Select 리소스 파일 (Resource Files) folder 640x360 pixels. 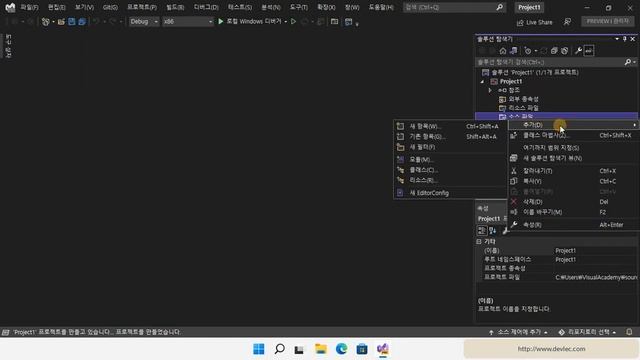[523, 108]
